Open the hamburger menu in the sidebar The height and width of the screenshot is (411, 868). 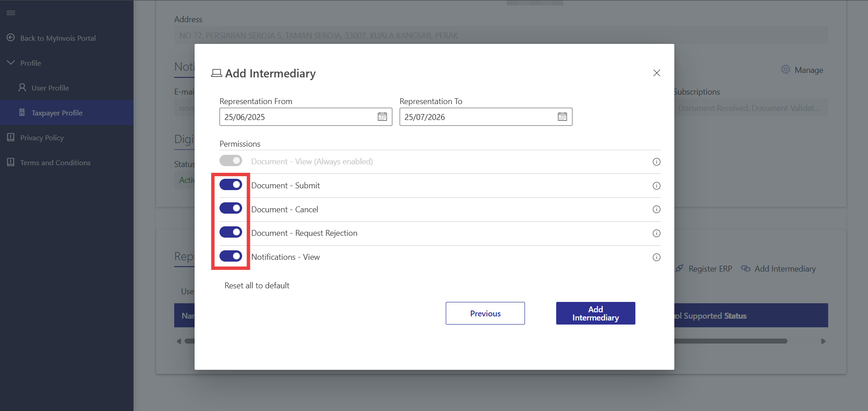coord(11,13)
